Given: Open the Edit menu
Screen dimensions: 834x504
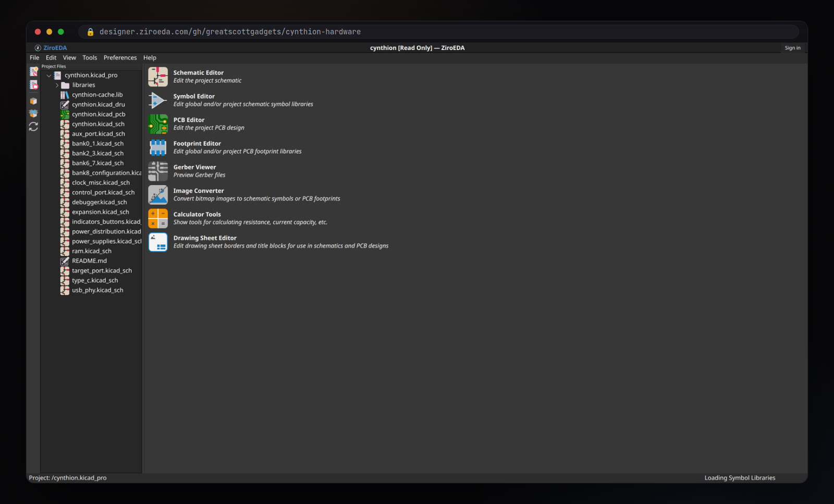Looking at the screenshot, I should (51, 58).
